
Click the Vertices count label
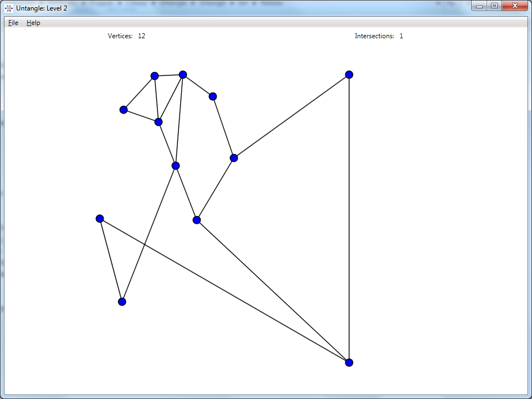(124, 35)
